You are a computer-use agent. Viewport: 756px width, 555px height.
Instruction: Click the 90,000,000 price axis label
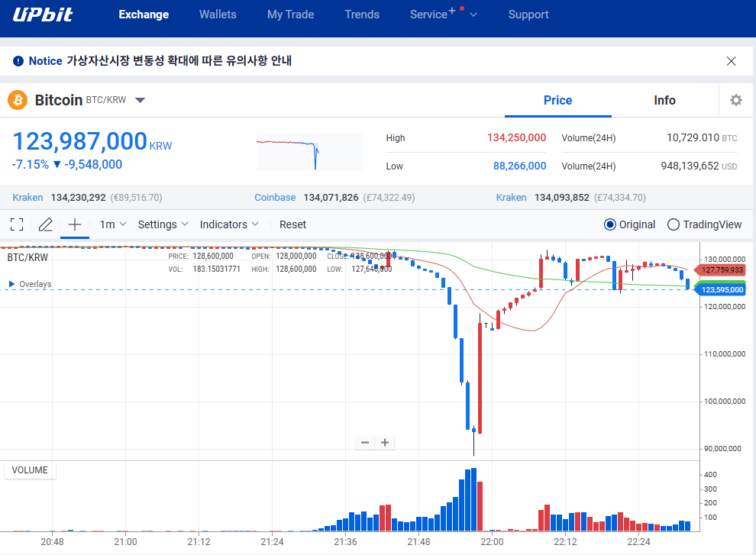click(x=722, y=448)
